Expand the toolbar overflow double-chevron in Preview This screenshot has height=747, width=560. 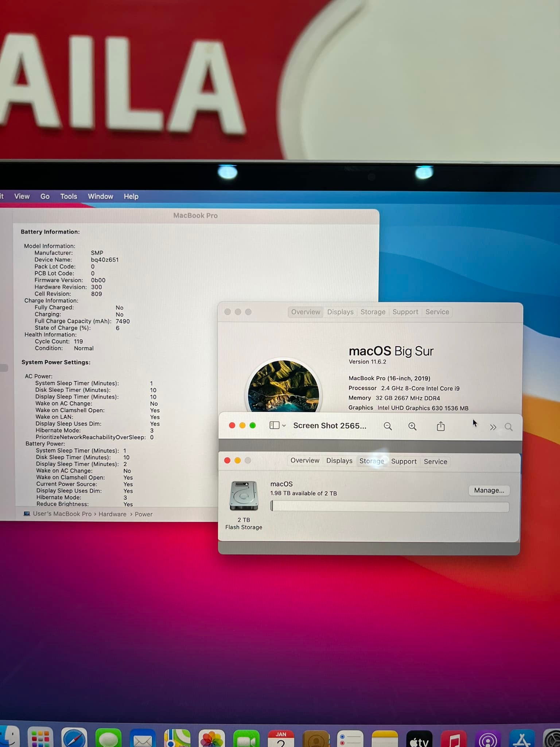coord(493,427)
